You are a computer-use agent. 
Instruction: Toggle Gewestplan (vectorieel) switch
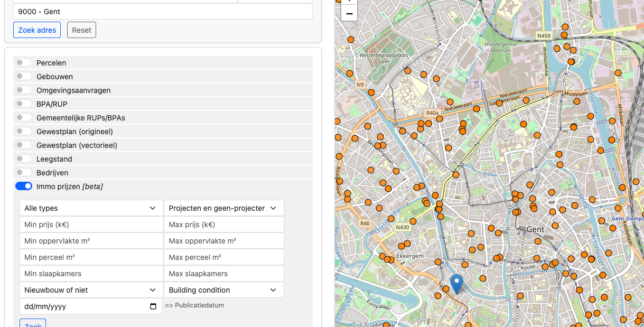coord(24,145)
